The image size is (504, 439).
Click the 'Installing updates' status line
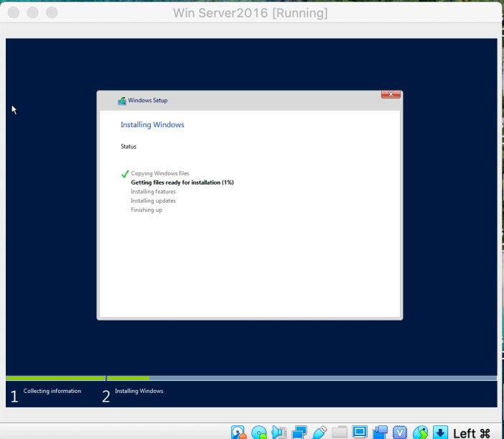point(154,200)
